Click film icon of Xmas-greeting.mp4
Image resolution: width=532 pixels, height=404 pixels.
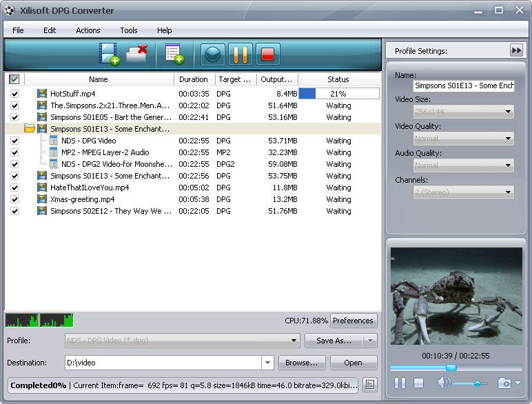[x=42, y=199]
